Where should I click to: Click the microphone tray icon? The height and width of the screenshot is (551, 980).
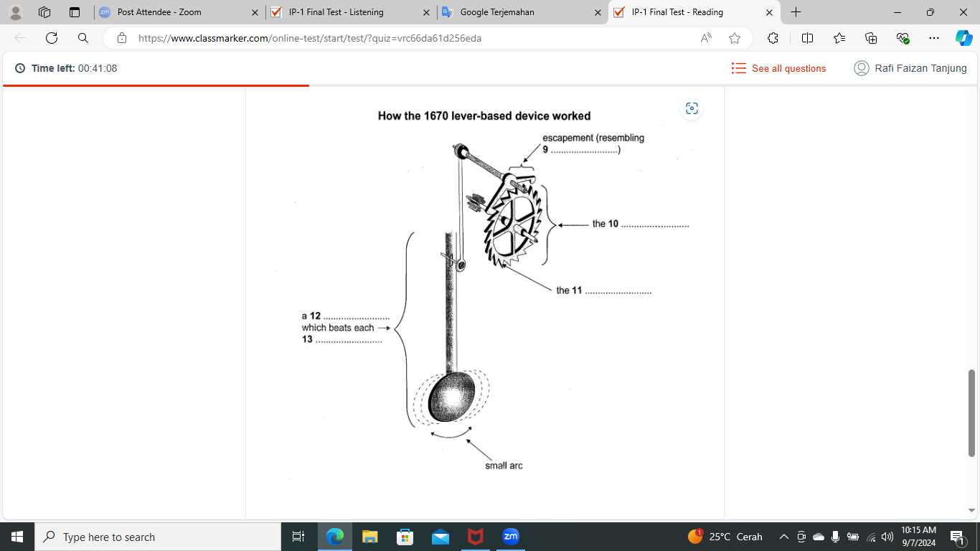835,537
